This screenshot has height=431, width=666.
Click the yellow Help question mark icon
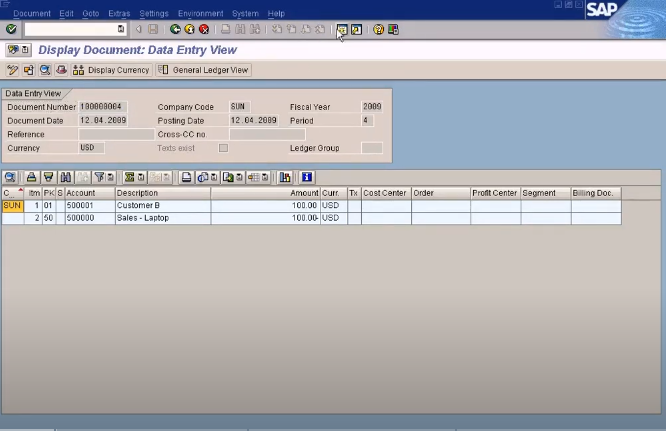[378, 29]
